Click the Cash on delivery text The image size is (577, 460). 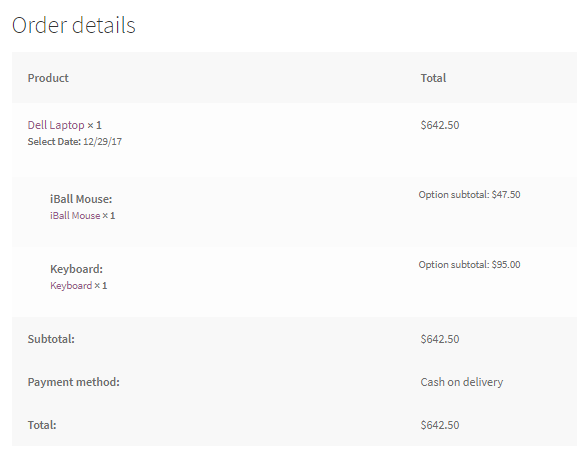(x=462, y=382)
